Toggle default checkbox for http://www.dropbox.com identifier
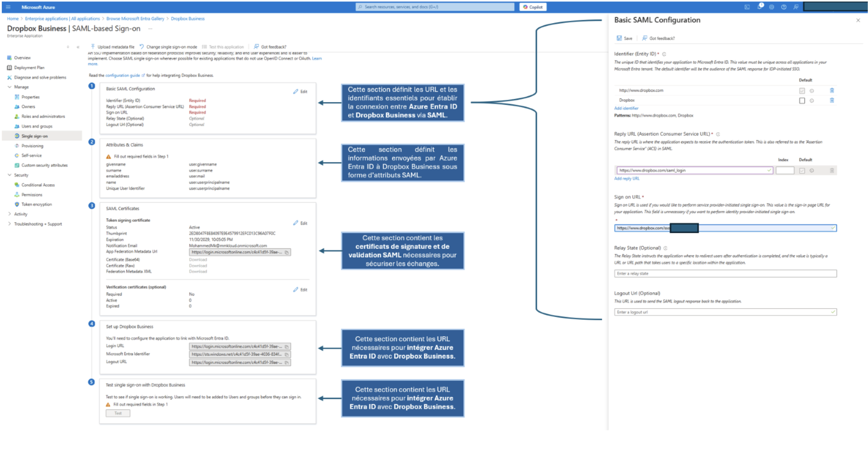The height and width of the screenshot is (452, 868). point(802,91)
